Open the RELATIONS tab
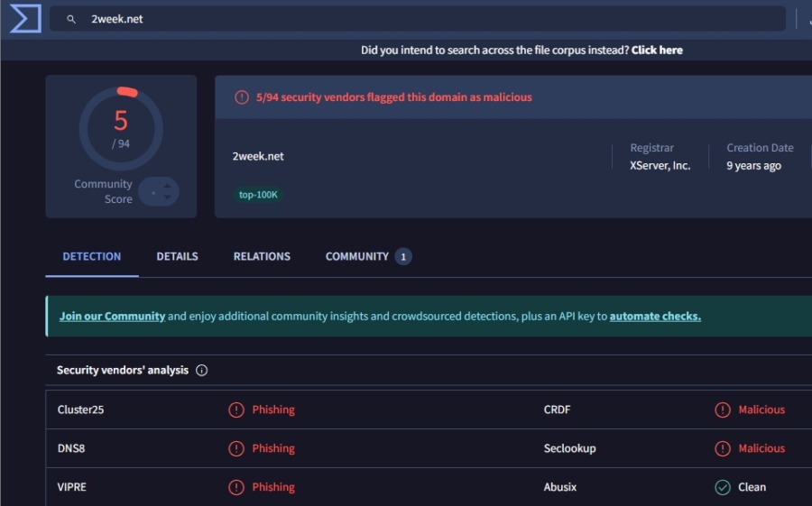 pos(262,256)
